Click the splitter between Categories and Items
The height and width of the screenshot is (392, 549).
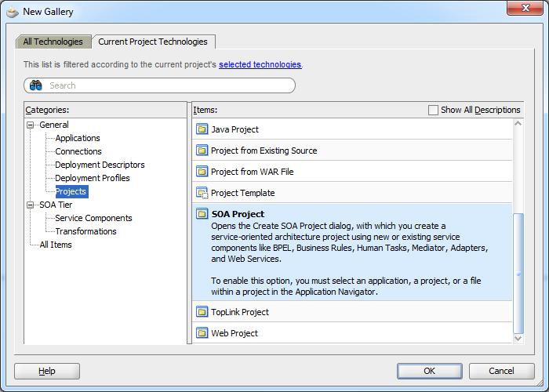tap(190, 223)
